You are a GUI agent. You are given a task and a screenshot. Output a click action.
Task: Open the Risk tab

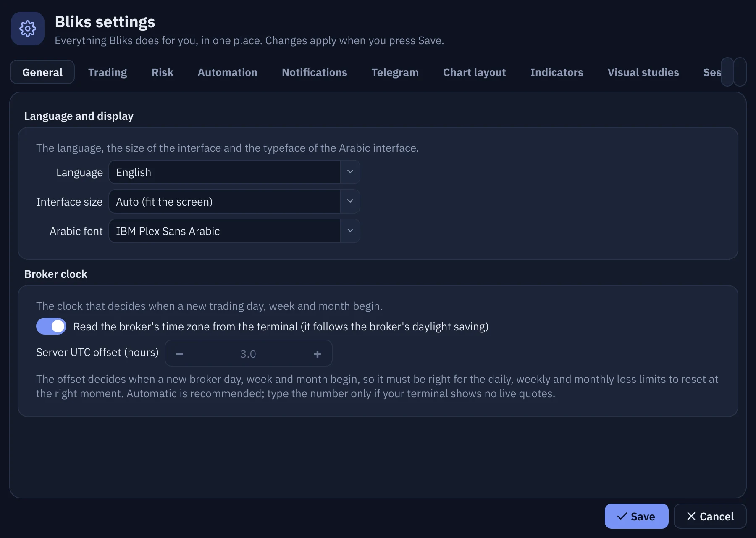[x=163, y=72]
